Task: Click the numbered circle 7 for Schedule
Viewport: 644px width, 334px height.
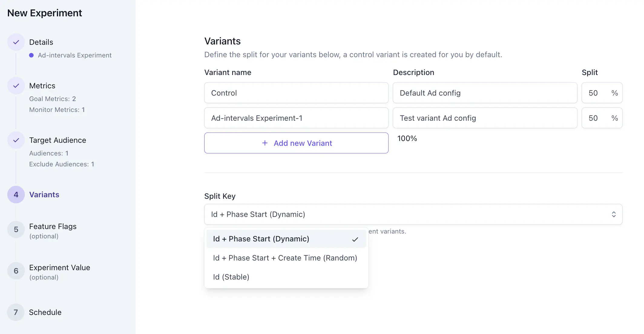Action: pos(16,312)
